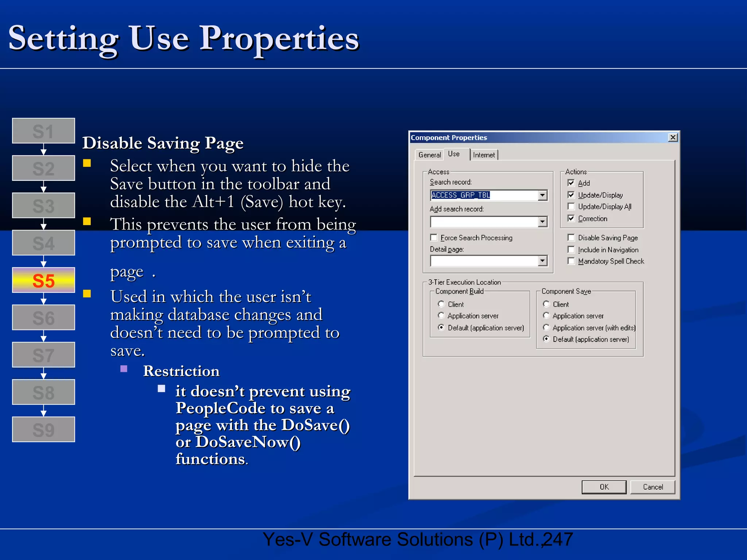Click the Setting Use Properties title
The width and height of the screenshot is (747, 560).
coord(184,39)
